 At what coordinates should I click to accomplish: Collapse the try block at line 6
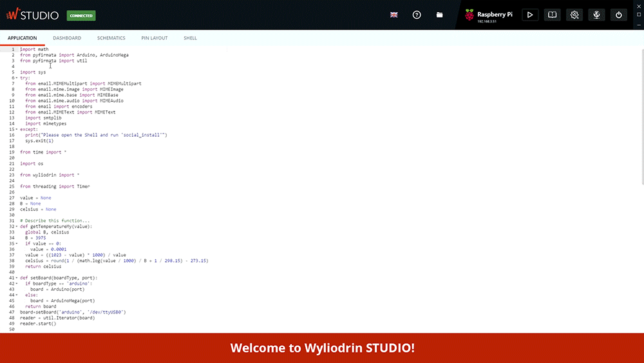[x=17, y=78]
